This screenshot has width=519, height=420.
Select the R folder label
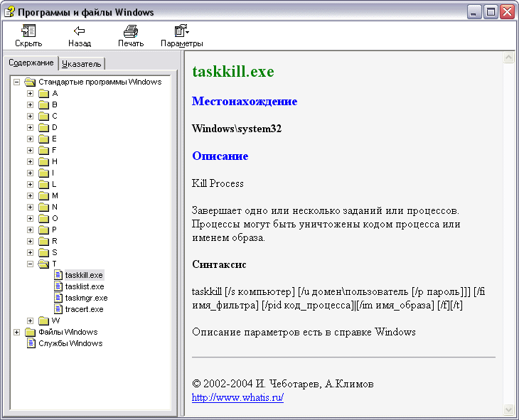55,241
